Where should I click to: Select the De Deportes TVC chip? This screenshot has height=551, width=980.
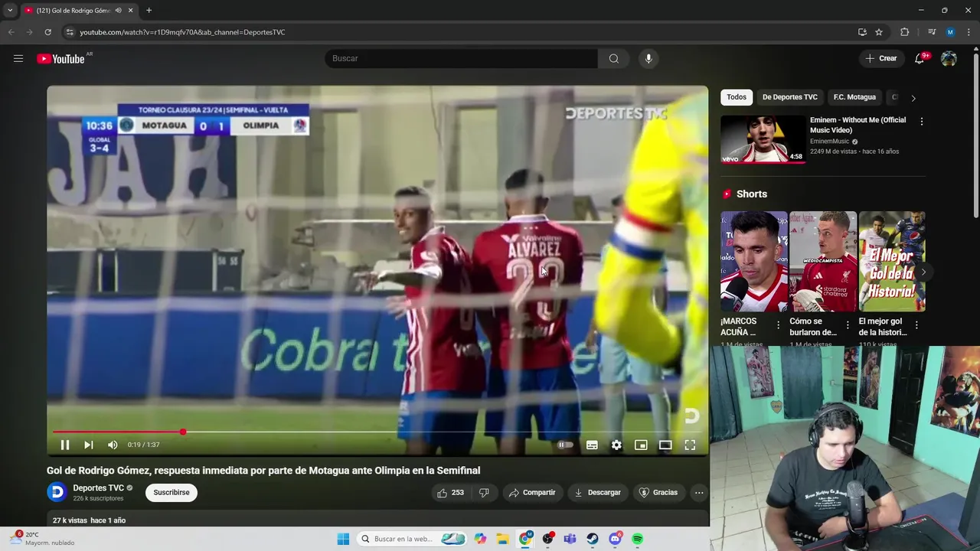[789, 97]
